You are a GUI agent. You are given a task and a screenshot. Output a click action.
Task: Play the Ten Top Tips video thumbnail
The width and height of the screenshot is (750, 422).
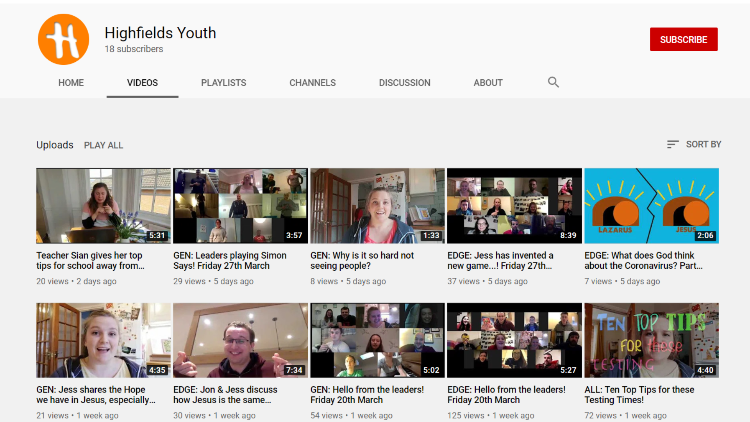[x=651, y=340]
